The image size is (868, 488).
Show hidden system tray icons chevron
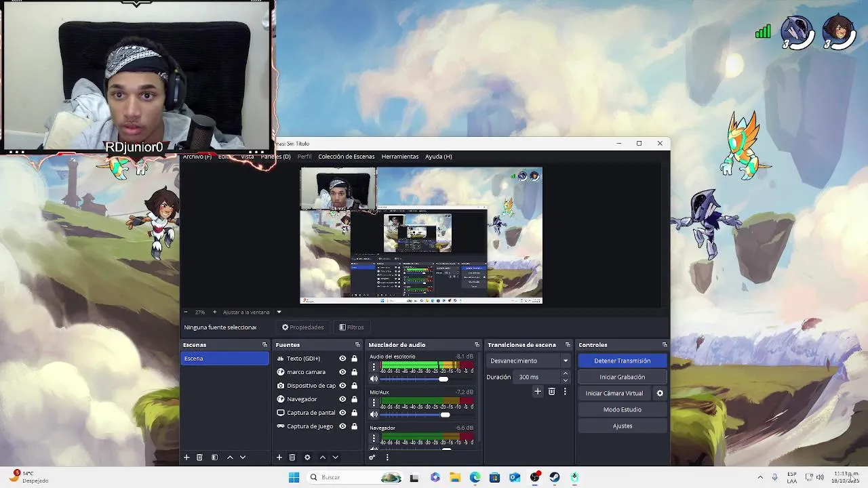[x=760, y=477]
